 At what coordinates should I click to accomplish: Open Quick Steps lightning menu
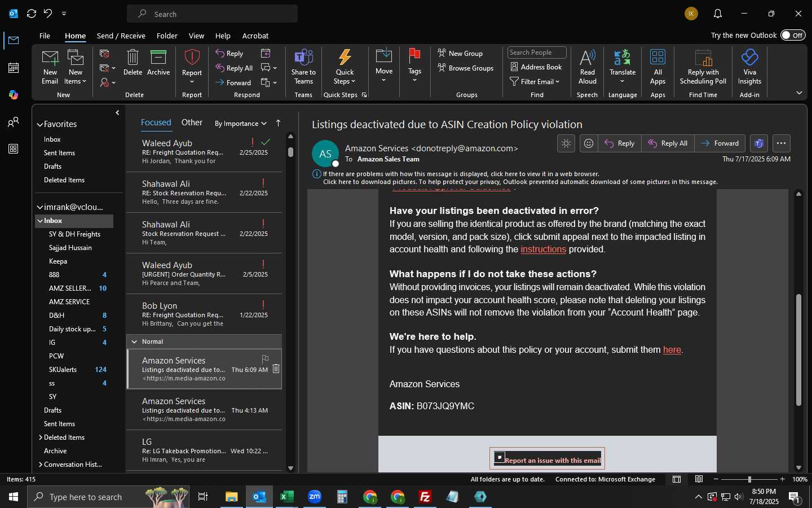[345, 67]
